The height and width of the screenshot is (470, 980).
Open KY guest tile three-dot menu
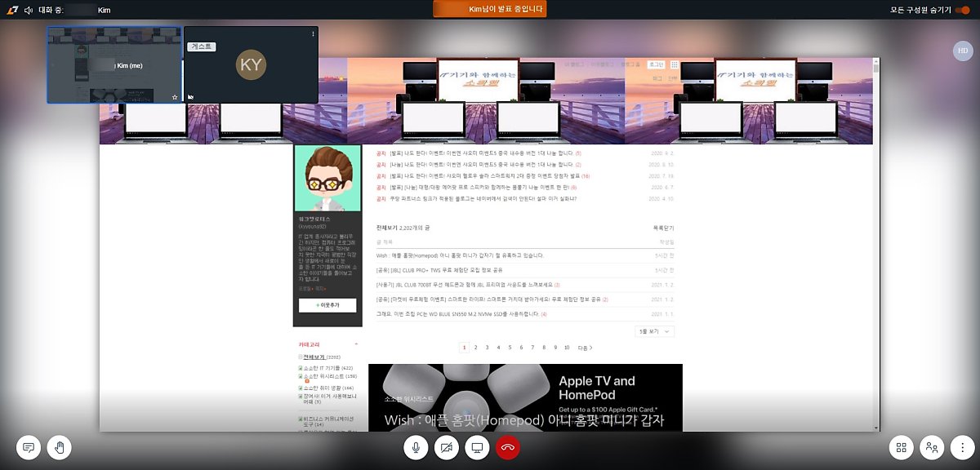(313, 33)
